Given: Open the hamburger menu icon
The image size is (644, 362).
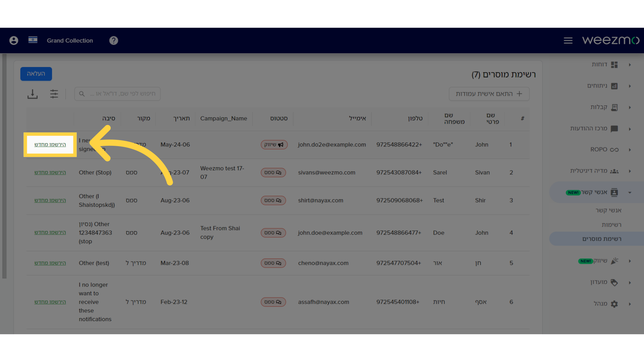Looking at the screenshot, I should click(568, 41).
